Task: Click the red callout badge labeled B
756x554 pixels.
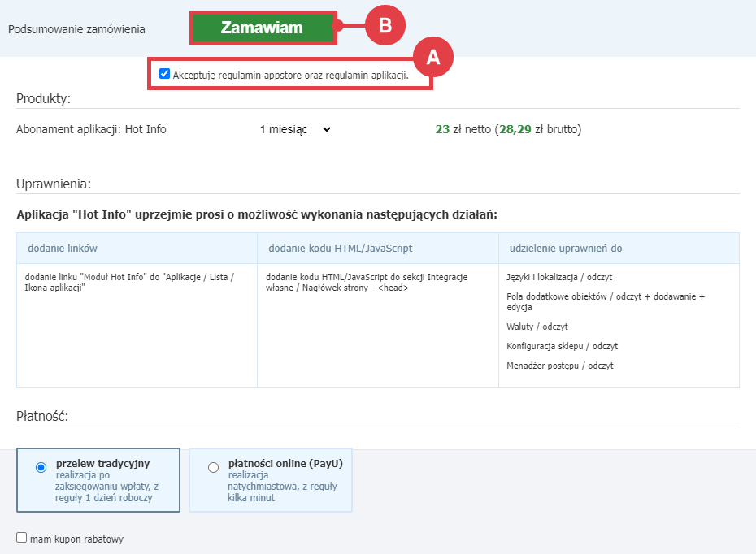Action: 385,25
